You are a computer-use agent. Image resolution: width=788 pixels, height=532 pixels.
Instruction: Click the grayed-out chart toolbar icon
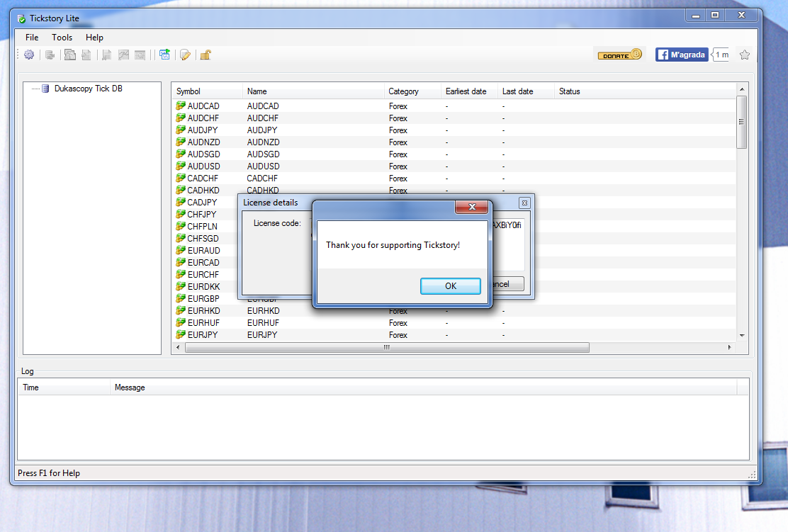coord(123,55)
